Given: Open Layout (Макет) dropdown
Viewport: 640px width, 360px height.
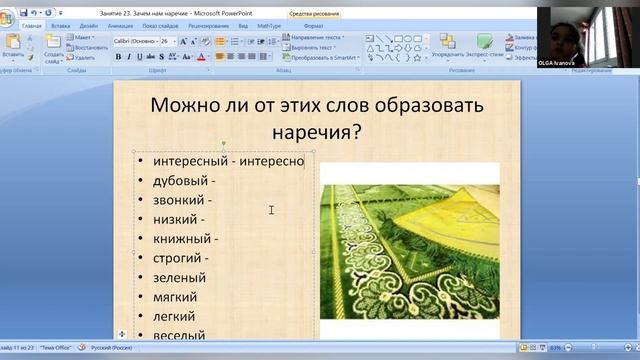Looking at the screenshot, I should point(81,37).
